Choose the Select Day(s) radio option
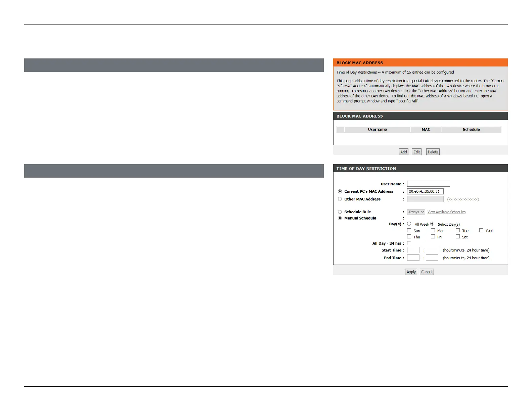This screenshot has height=411, width=532. pyautogui.click(x=432, y=224)
